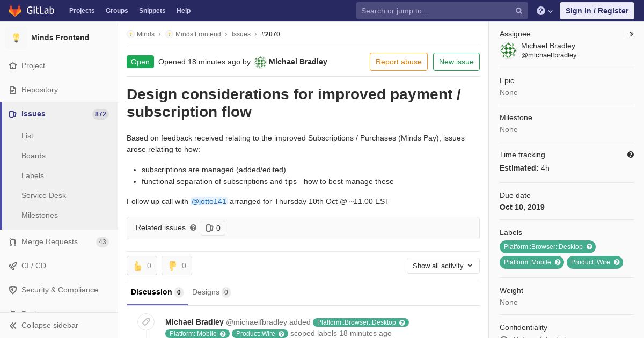Click the CI / CD rocket icon

coord(13,266)
